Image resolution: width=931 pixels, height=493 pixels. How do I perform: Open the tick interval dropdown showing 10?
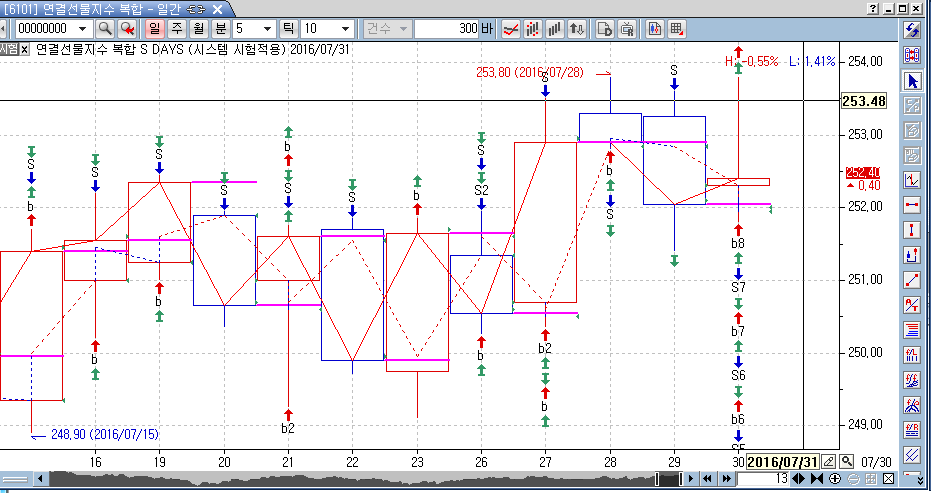pyautogui.click(x=345, y=29)
